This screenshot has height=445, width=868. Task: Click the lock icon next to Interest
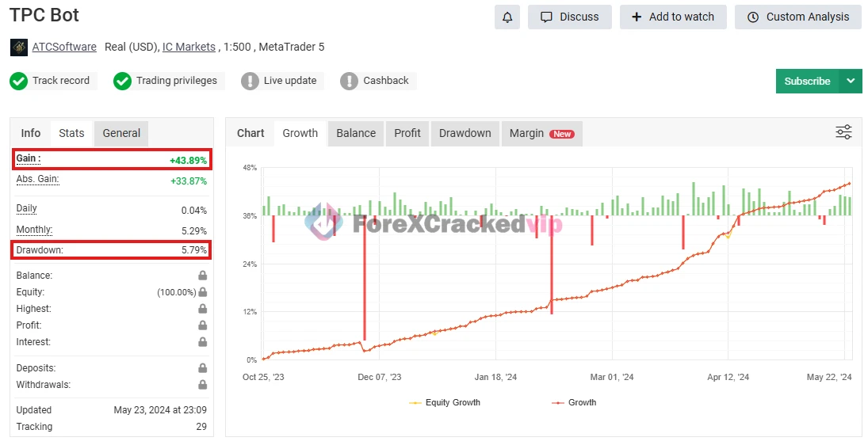tap(203, 341)
